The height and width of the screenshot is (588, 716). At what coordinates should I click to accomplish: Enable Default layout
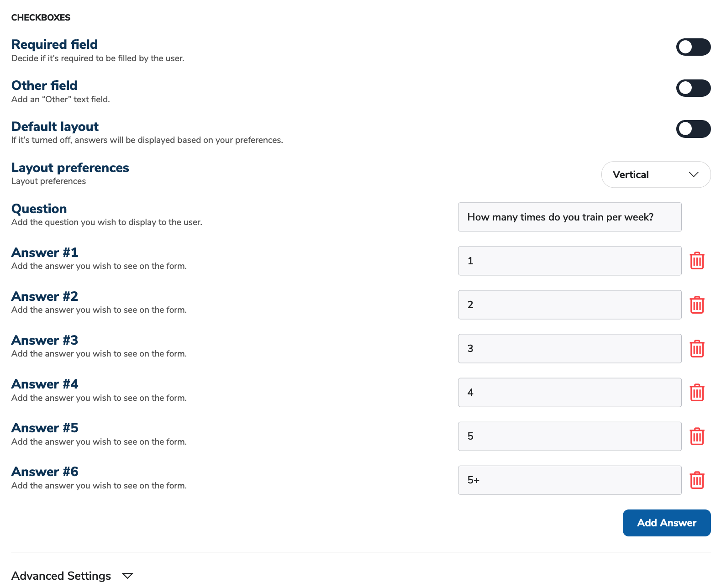click(x=693, y=129)
